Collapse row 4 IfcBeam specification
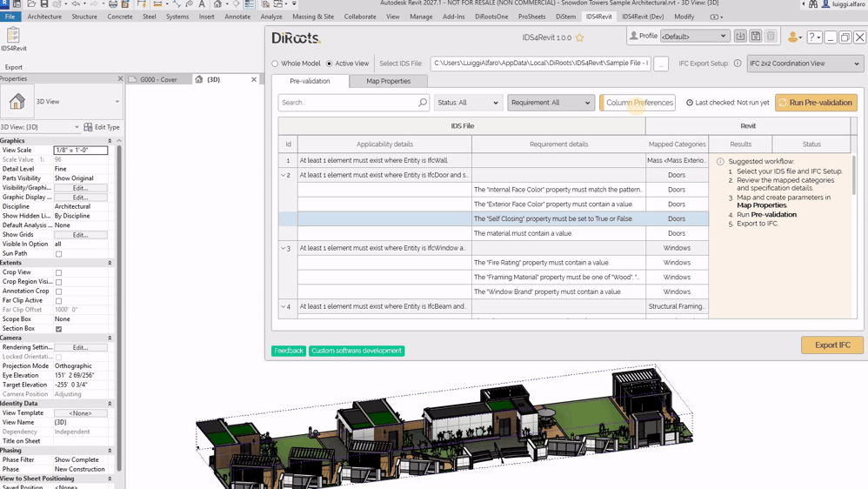This screenshot has height=489, width=868. pyautogui.click(x=283, y=306)
